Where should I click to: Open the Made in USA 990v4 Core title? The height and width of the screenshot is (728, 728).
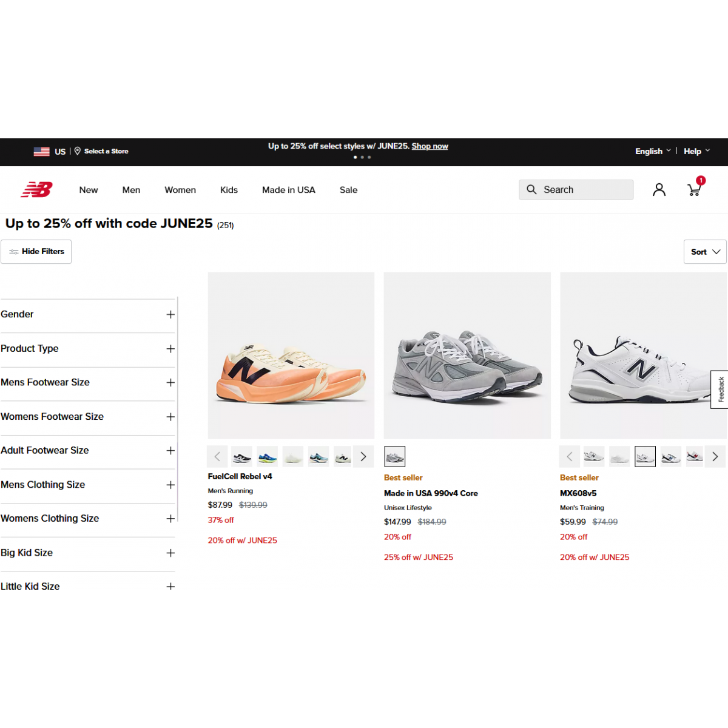431,493
